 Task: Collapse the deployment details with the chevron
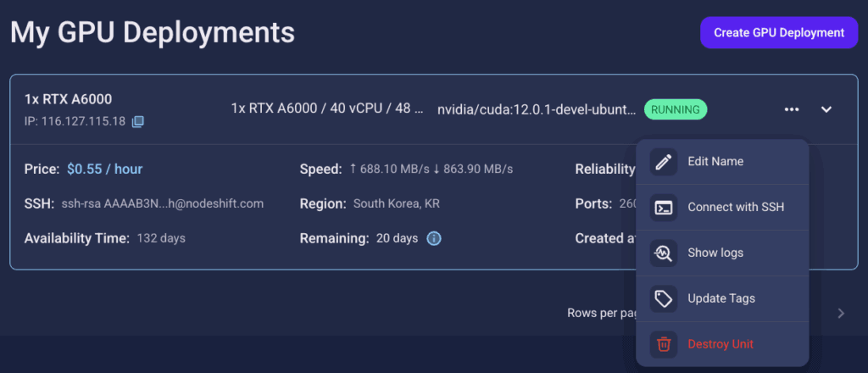pyautogui.click(x=826, y=109)
